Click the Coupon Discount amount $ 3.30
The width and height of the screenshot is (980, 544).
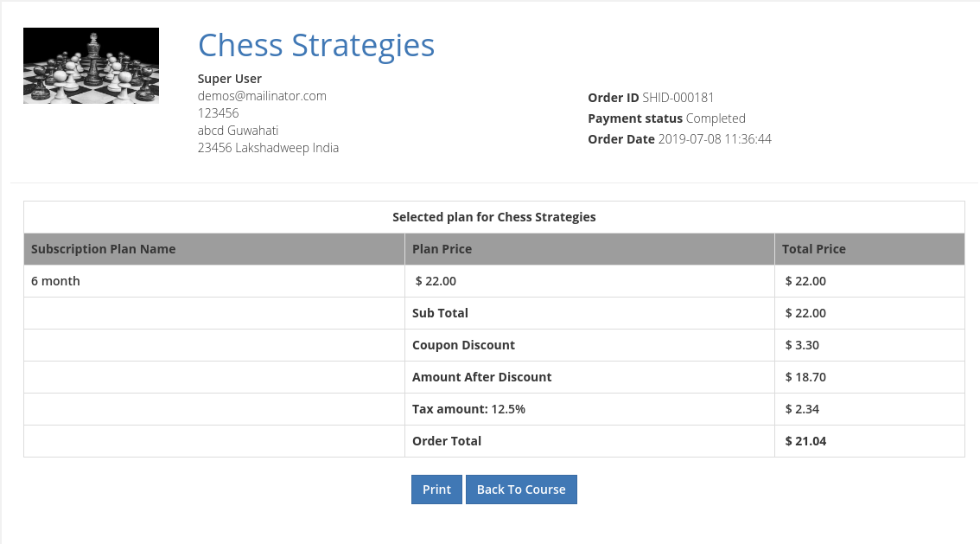[802, 345]
